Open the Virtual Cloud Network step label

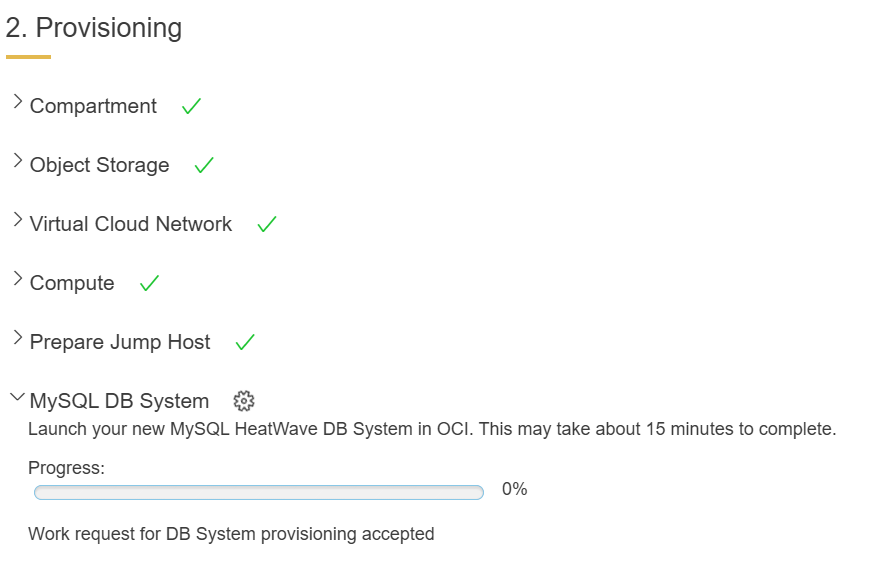point(131,224)
